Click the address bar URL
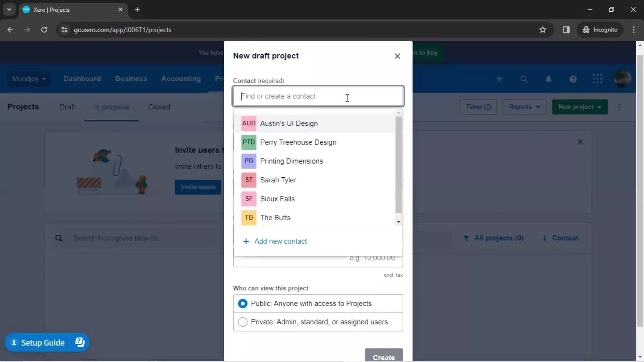The width and height of the screenshot is (644, 362). (x=123, y=30)
